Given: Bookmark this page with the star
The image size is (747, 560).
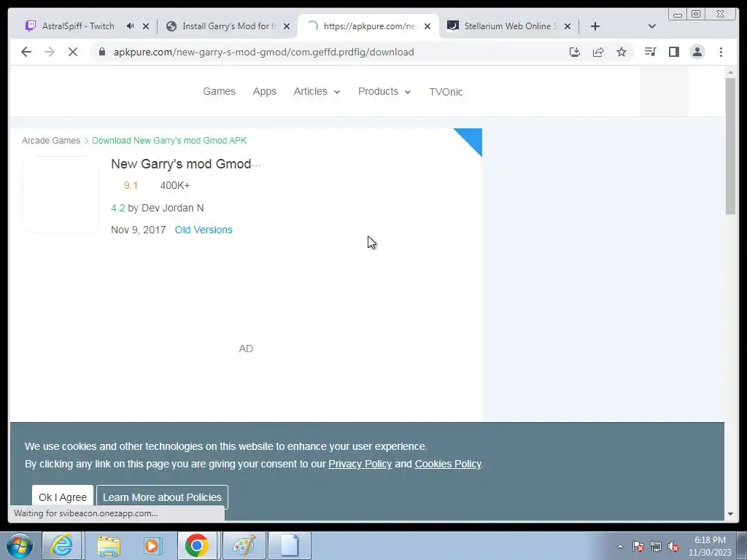Looking at the screenshot, I should coord(622,52).
